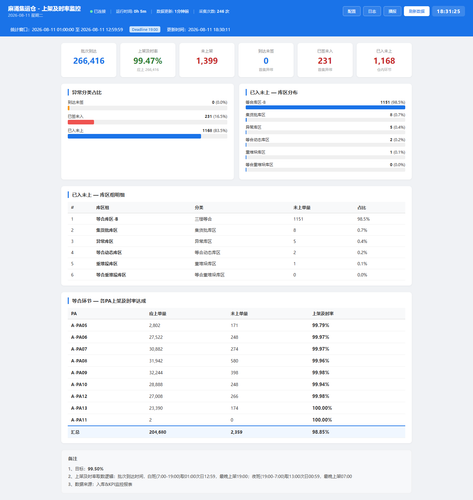Select the A-PA12 row label
This screenshot has height=500, width=473.
[x=79, y=396]
